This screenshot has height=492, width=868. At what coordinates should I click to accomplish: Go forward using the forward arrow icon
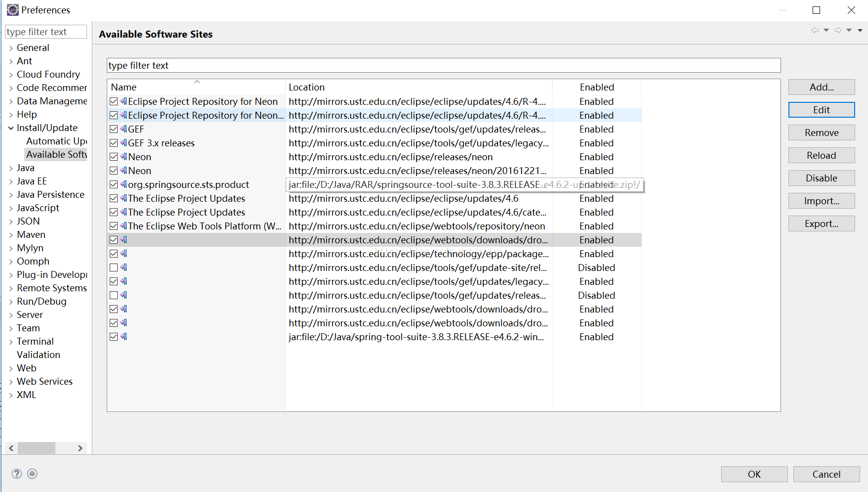coord(838,30)
